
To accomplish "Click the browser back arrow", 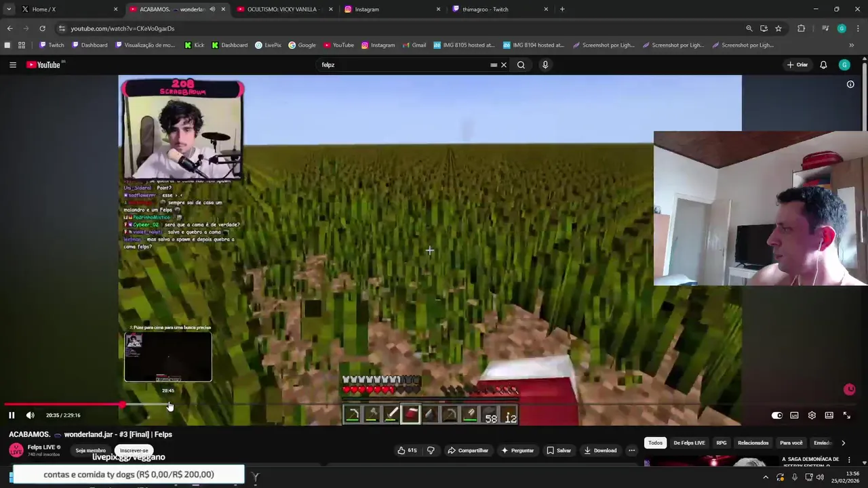I will coord(9,28).
